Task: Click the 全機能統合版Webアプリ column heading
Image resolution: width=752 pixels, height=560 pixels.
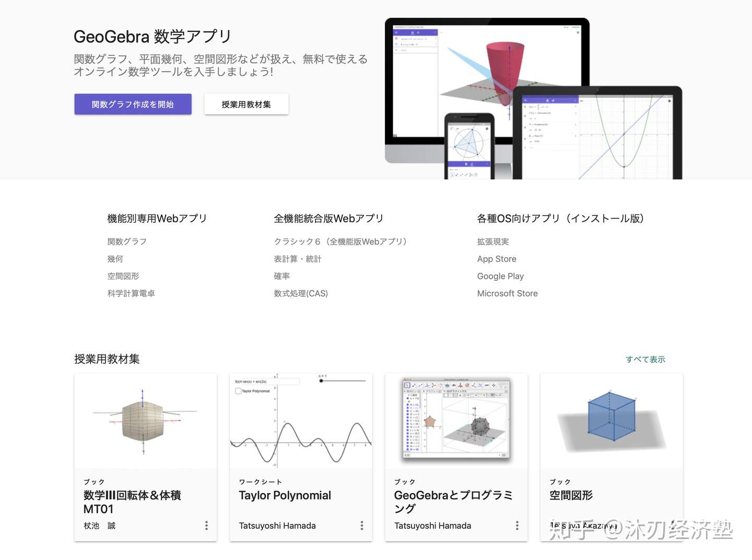Action: pos(328,218)
